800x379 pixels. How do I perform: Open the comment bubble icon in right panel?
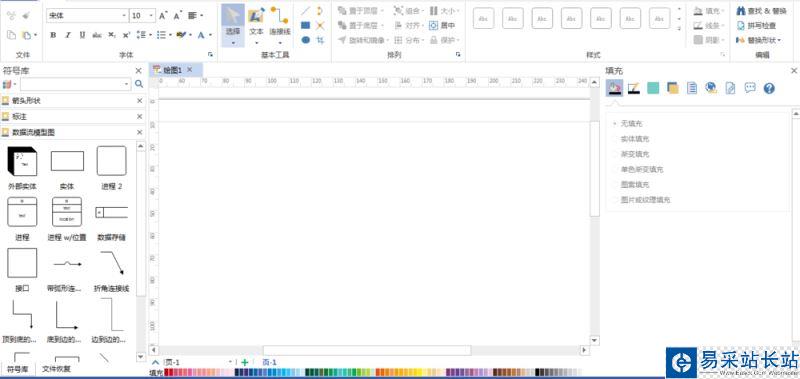coord(749,88)
